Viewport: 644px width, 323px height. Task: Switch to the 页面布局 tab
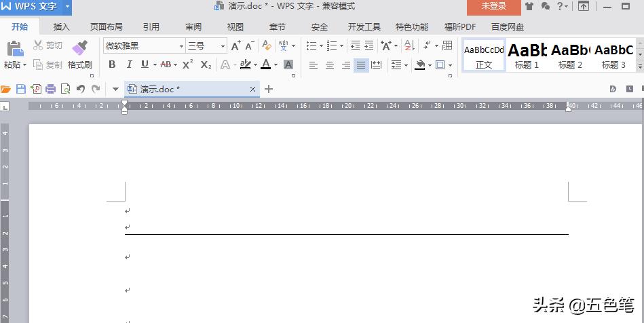click(107, 26)
